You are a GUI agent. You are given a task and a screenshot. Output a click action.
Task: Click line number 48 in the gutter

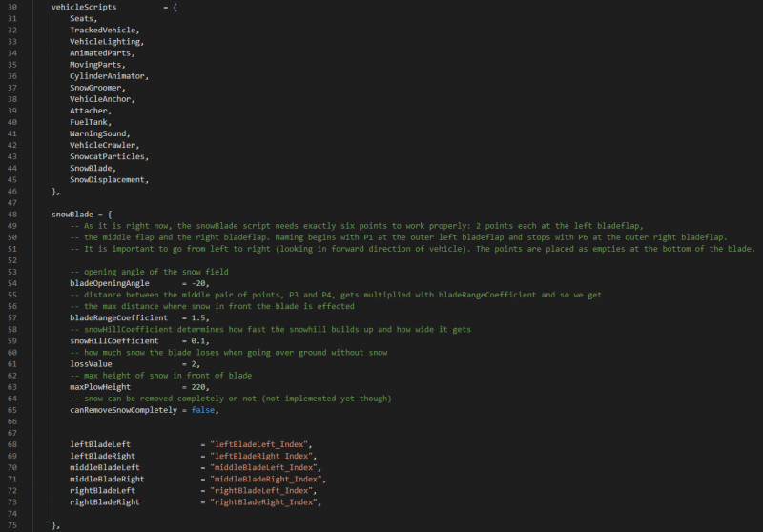10,215
